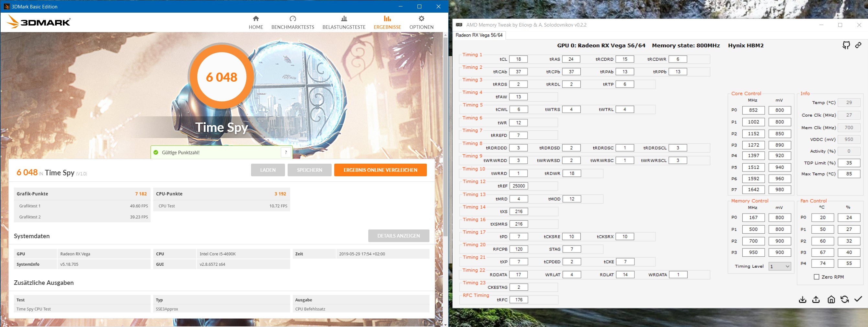The height and width of the screenshot is (327, 868).
Task: Click ERGEBNIS ONLINE VERGLEICHEN
Action: pyautogui.click(x=381, y=170)
